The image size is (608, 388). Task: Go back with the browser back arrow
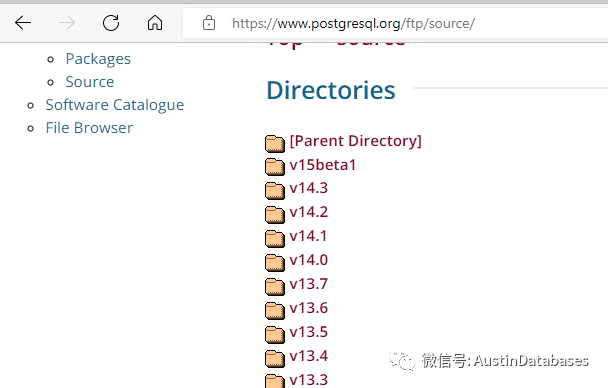(23, 23)
